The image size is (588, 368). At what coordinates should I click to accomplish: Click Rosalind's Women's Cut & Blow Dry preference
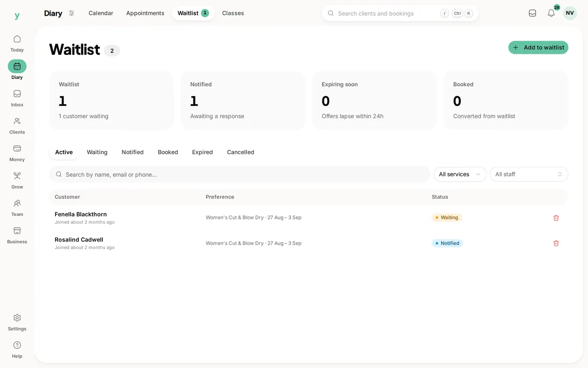(253, 243)
